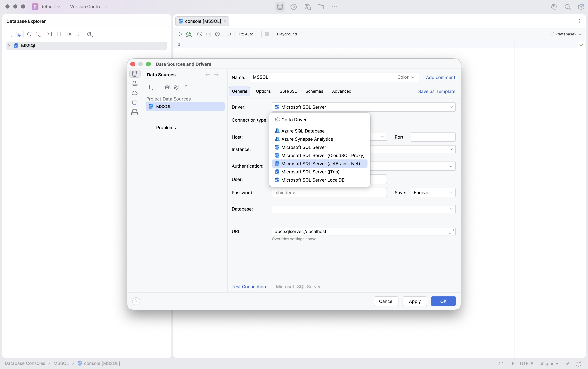Open the default project dropdown
588x369 pixels.
pyautogui.click(x=46, y=7)
